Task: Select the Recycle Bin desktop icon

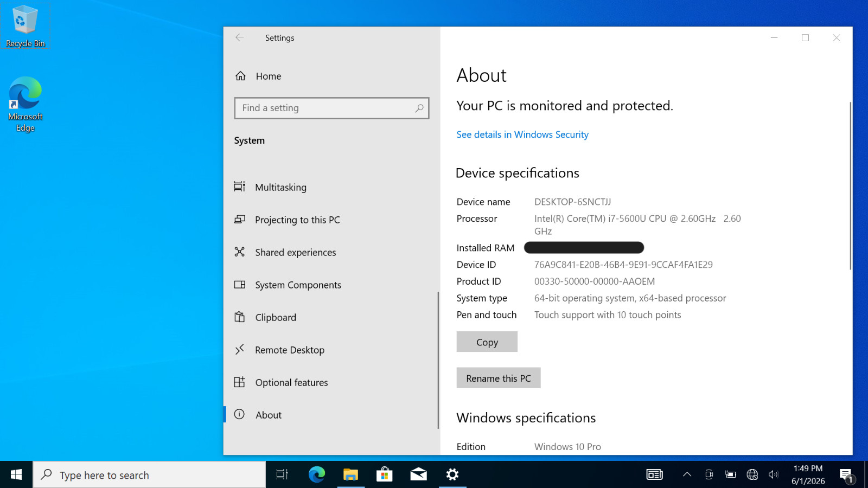Action: click(25, 26)
